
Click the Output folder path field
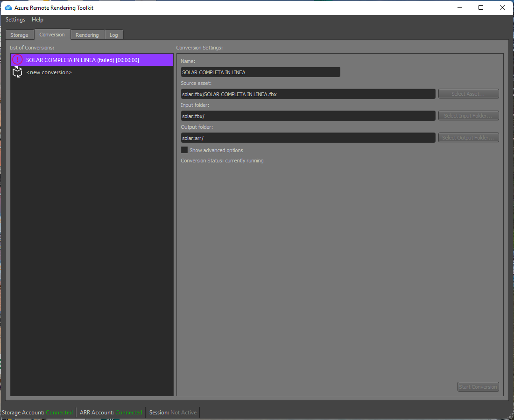[x=308, y=137]
